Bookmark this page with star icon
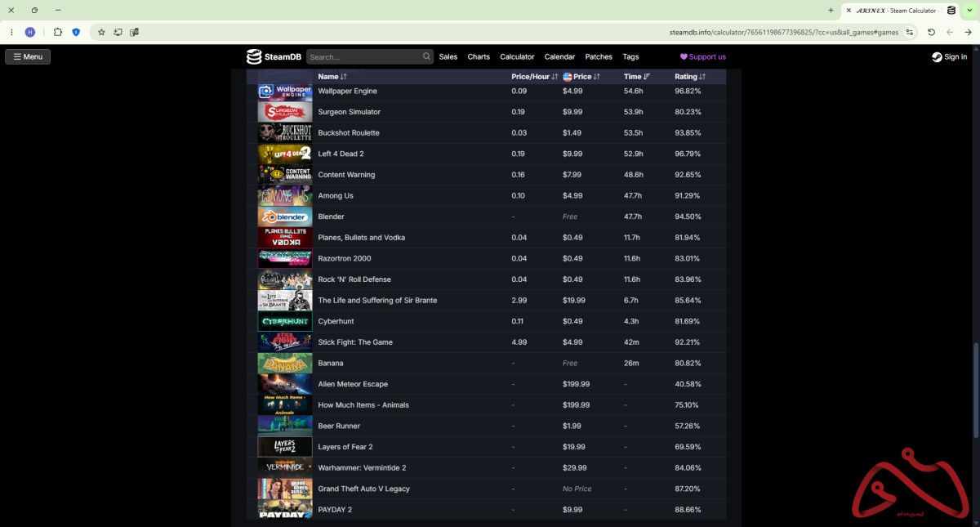980x527 pixels. pos(101,32)
